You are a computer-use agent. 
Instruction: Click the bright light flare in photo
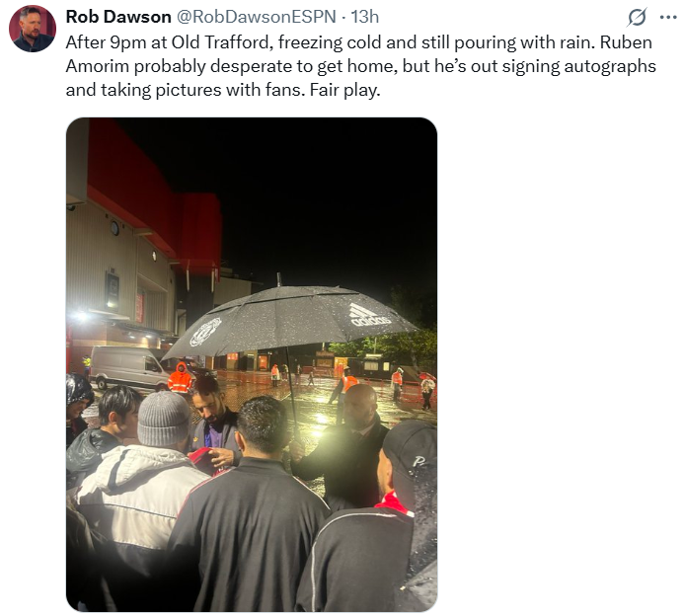point(317,429)
